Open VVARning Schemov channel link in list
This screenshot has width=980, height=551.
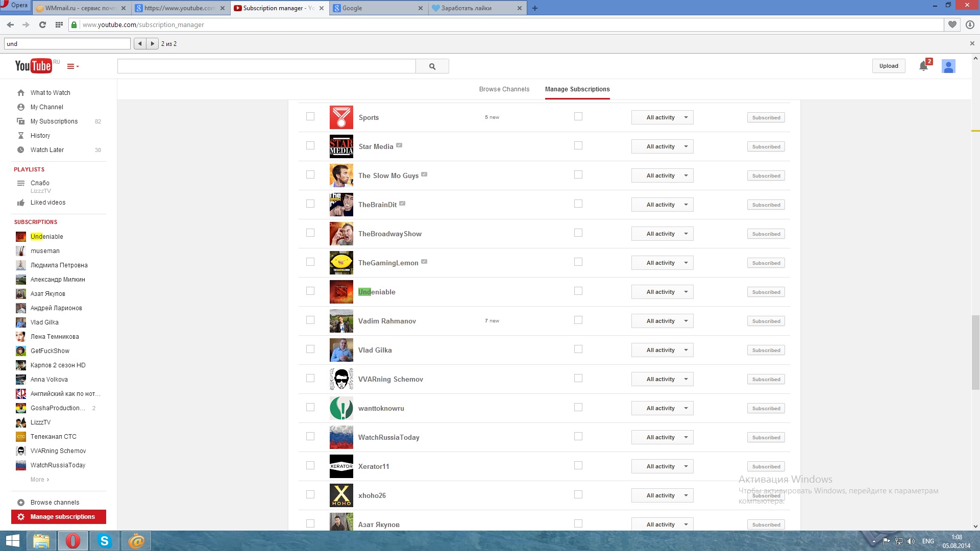pyautogui.click(x=390, y=379)
